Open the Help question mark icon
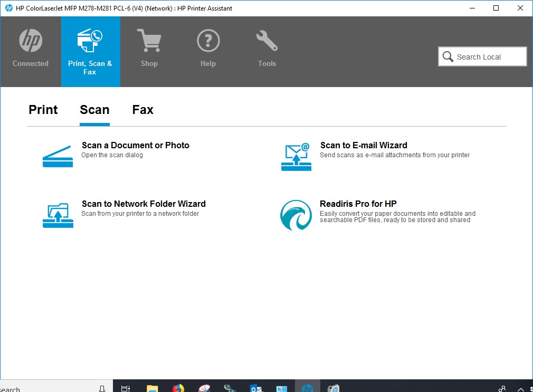Viewport: 533px width, 392px height. (208, 42)
